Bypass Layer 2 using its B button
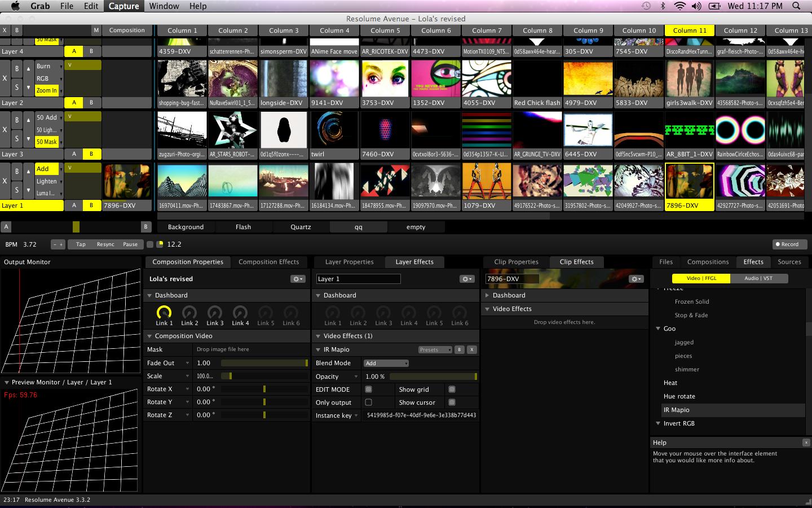 (17, 69)
